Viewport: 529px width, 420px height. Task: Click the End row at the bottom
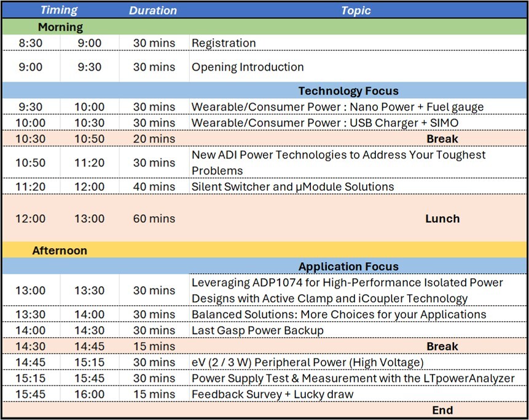pyautogui.click(x=442, y=410)
